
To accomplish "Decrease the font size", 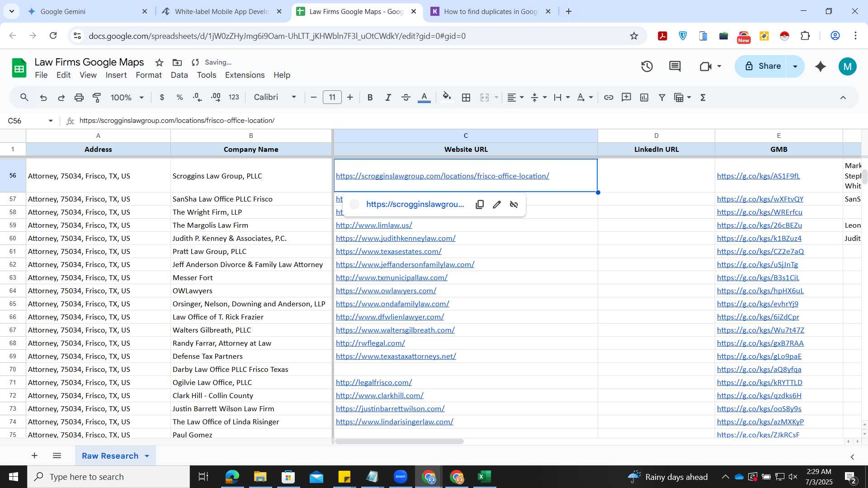I will [x=314, y=97].
